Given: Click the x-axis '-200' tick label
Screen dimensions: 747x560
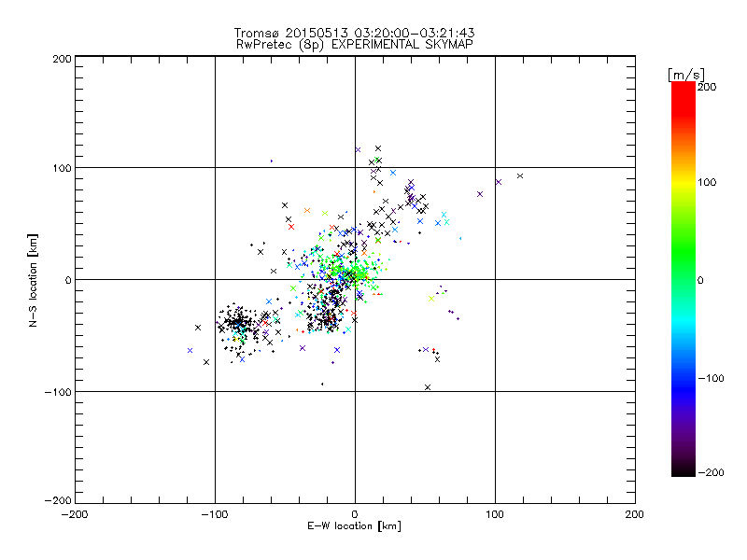Looking at the screenshot, I should click(x=75, y=515).
